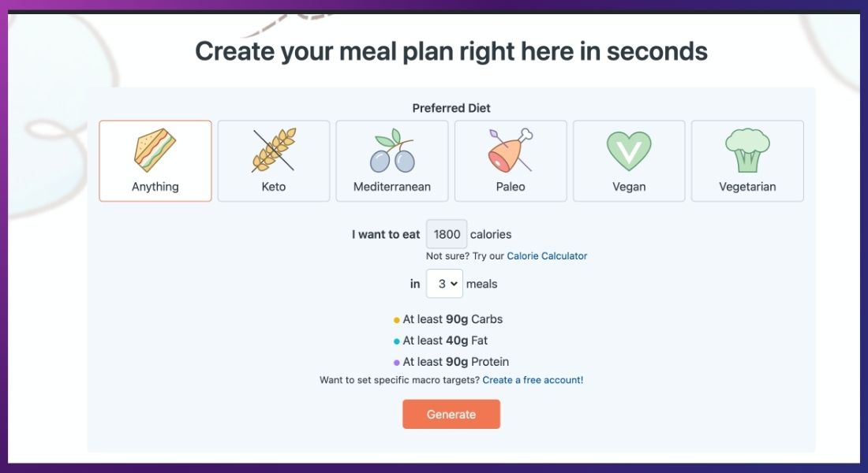Click the Mediterranean diet label
868x473 pixels.
[392, 186]
